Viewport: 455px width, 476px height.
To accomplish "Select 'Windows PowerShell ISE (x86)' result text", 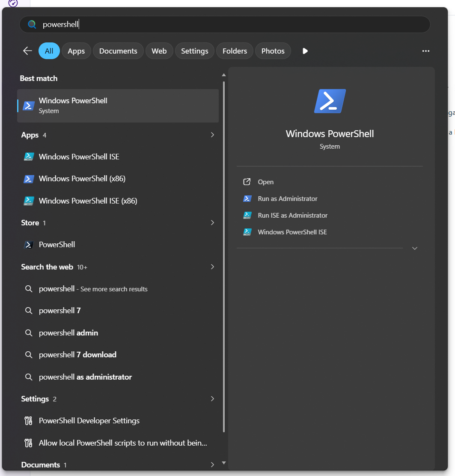I will pyautogui.click(x=88, y=201).
